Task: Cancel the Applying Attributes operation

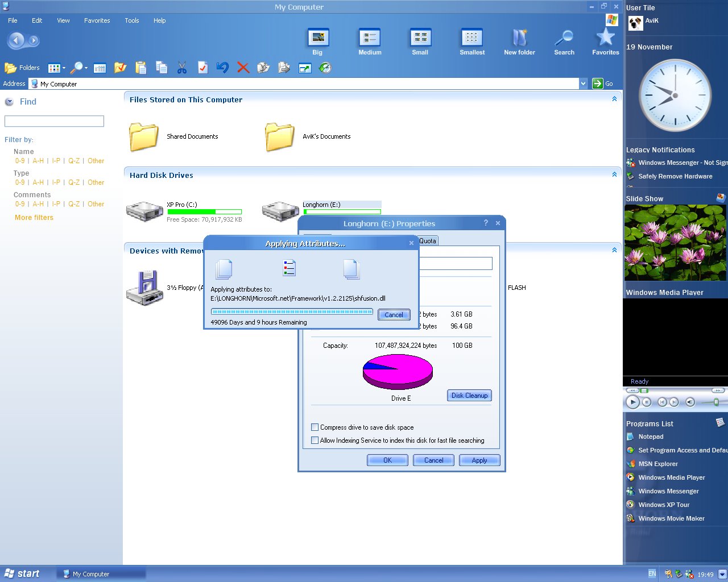Action: pos(394,314)
